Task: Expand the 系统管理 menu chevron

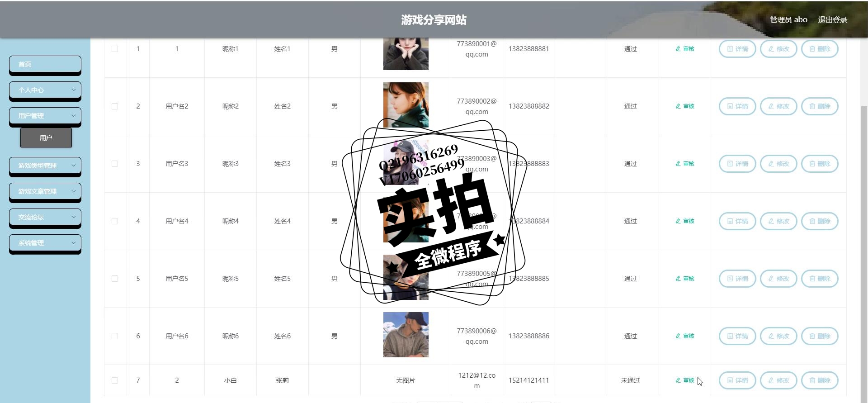Action: pyautogui.click(x=74, y=243)
